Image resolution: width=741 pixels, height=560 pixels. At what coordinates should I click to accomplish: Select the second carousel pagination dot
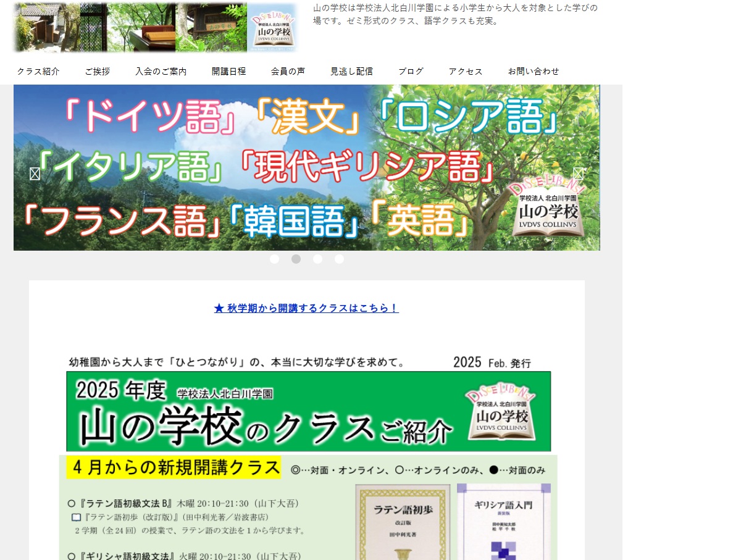(x=296, y=259)
